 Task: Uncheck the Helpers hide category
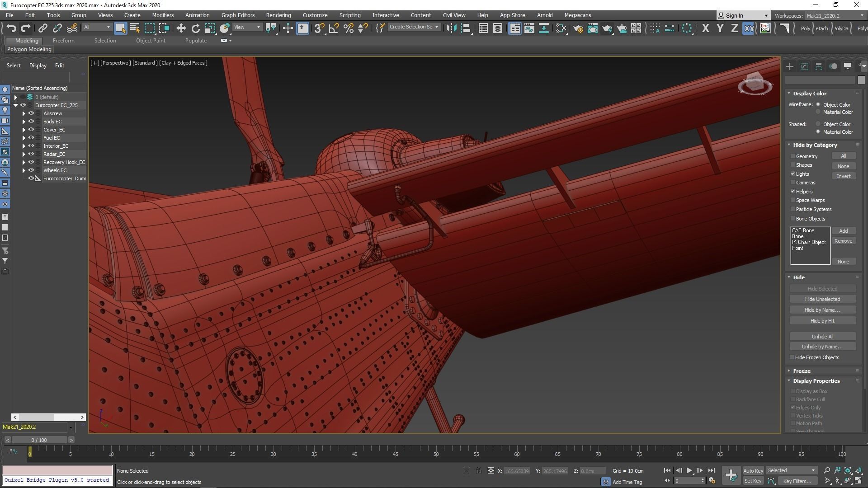pyautogui.click(x=793, y=192)
